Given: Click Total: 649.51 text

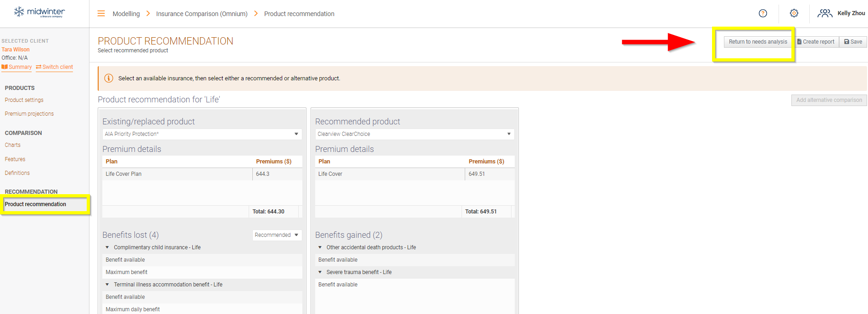Looking at the screenshot, I should click(481, 212).
